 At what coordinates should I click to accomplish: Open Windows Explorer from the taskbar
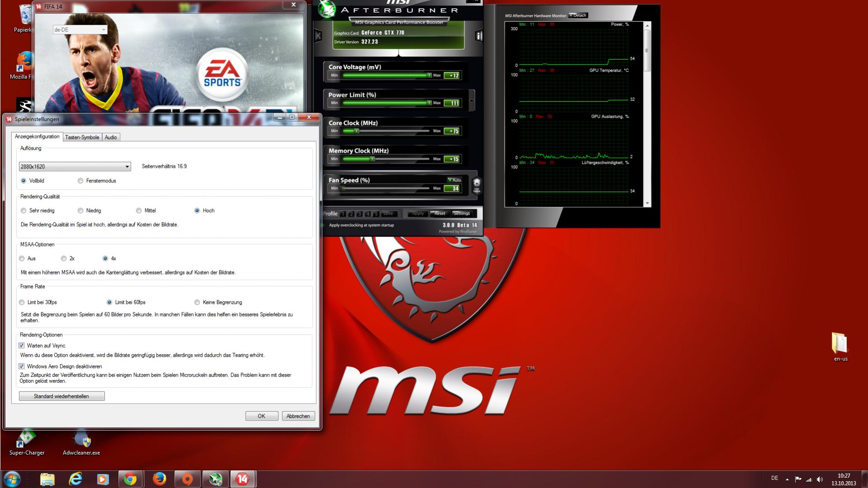pos(47,479)
